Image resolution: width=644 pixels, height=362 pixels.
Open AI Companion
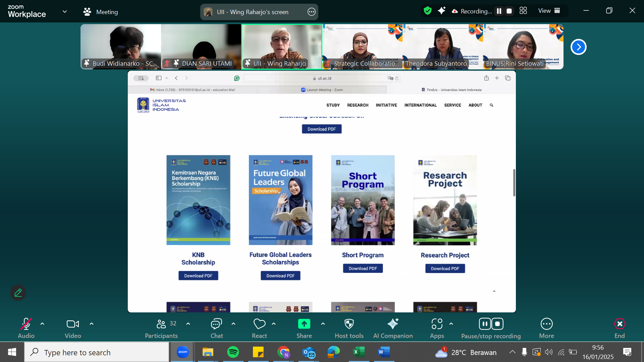click(x=393, y=328)
